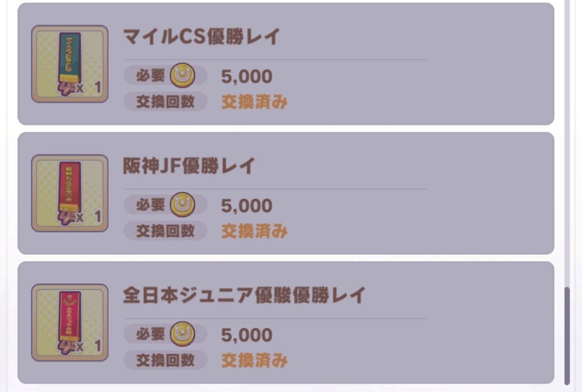Click the vertical scrollbar thumb
Image resolution: width=582 pixels, height=392 pixels.
[567, 335]
